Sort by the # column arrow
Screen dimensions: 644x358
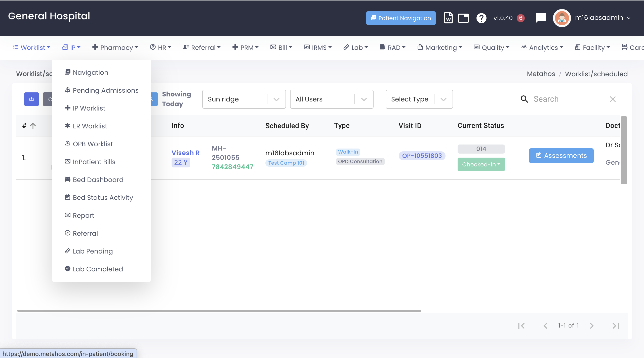pyautogui.click(x=33, y=126)
